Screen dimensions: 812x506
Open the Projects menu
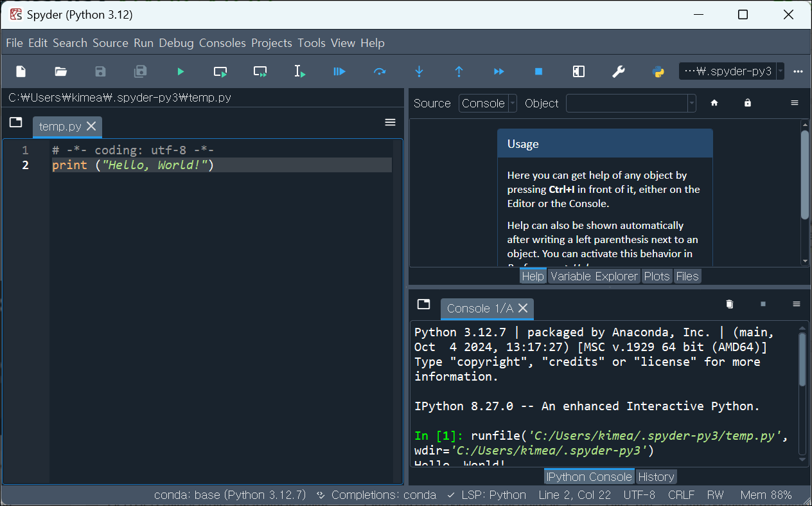click(x=272, y=43)
